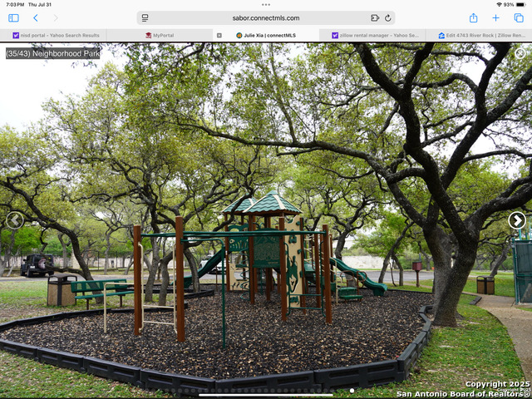Screen dimensions: 532x399
Task: Show the tab overview
Action: point(519,17)
